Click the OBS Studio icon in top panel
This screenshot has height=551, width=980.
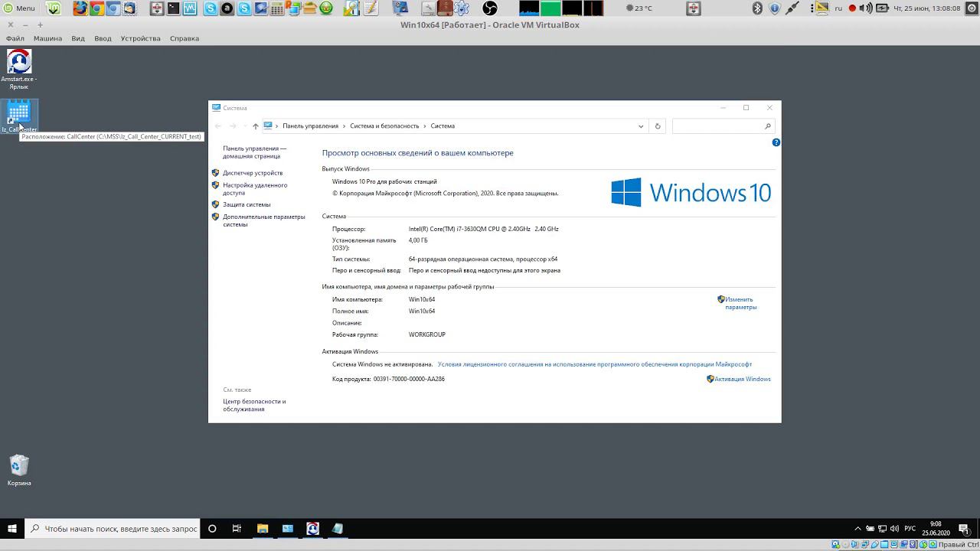click(490, 8)
